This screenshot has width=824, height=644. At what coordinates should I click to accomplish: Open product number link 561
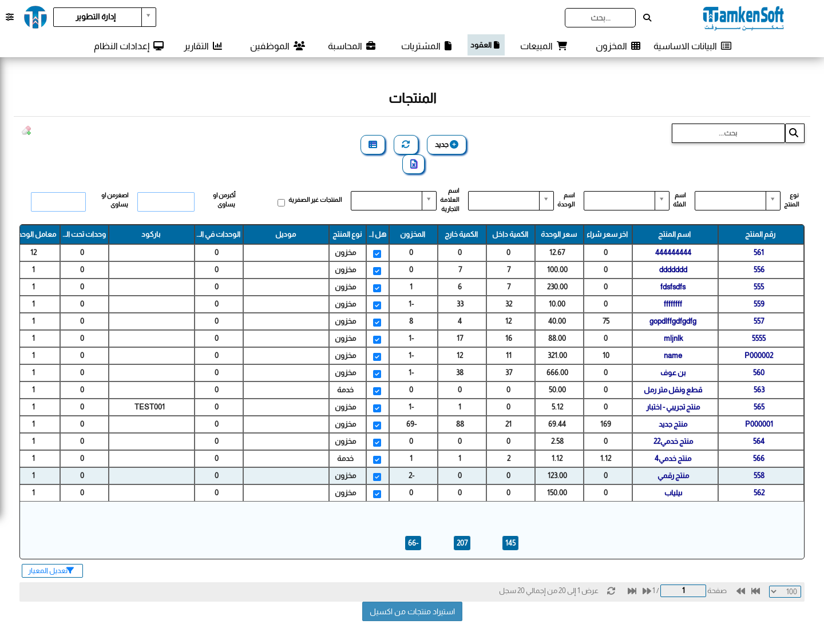click(759, 252)
